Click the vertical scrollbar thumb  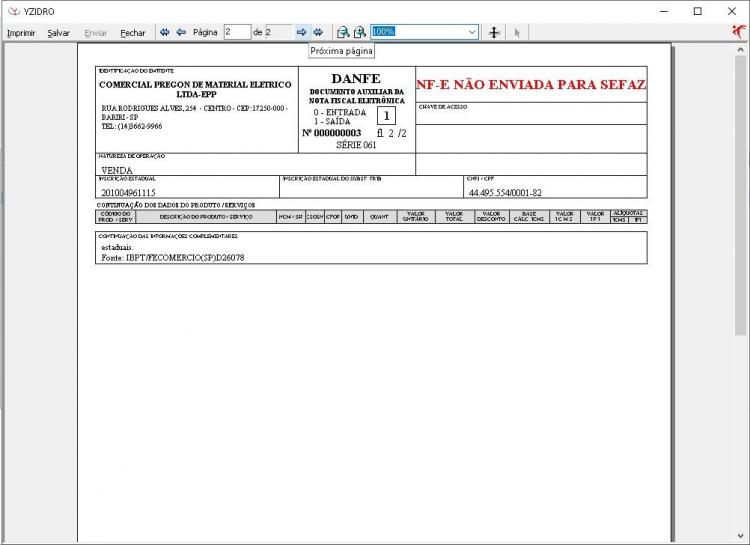(x=740, y=195)
